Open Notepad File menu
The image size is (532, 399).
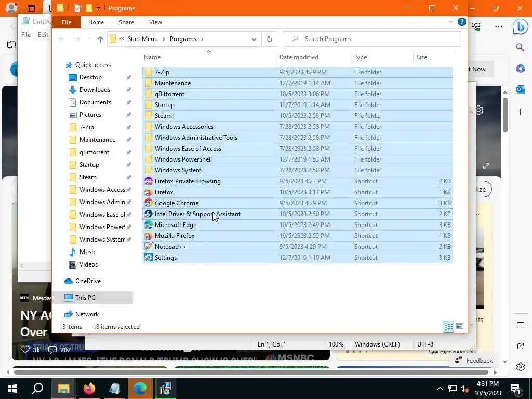[x=26, y=35]
